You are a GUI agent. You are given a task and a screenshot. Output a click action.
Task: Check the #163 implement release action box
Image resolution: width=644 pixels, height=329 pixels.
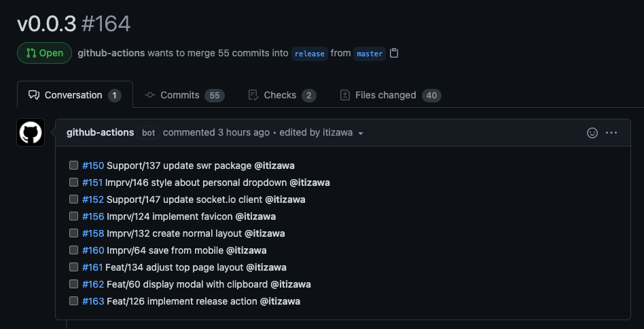point(73,301)
